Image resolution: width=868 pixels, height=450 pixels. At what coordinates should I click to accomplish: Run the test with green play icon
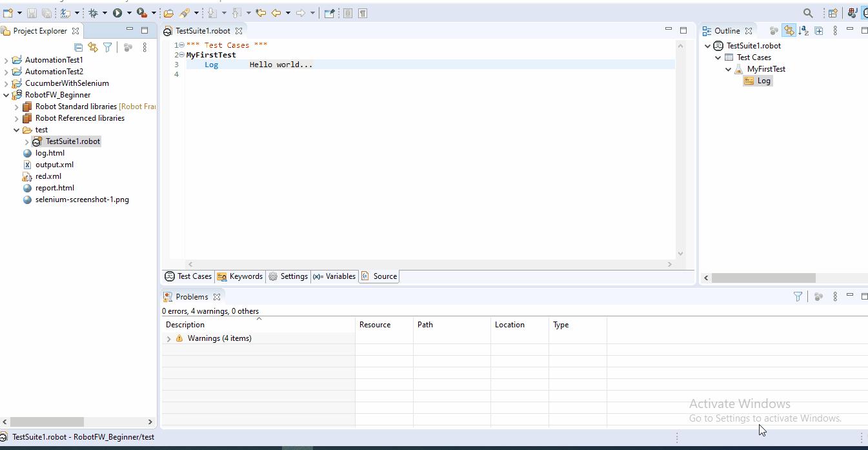point(117,13)
